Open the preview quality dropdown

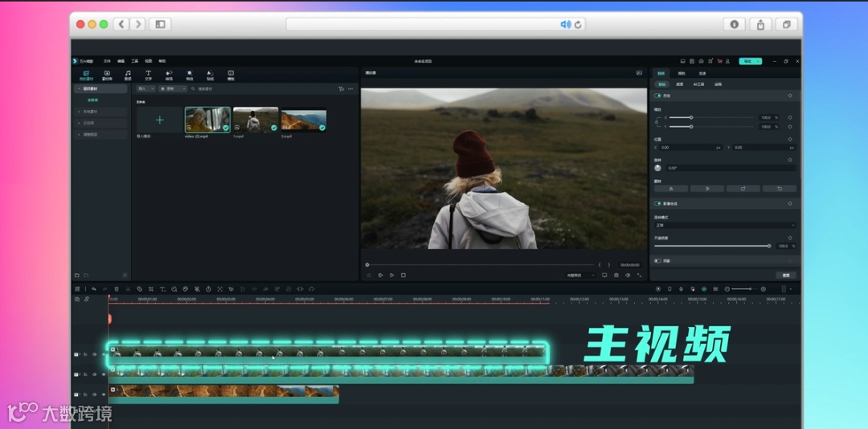580,275
